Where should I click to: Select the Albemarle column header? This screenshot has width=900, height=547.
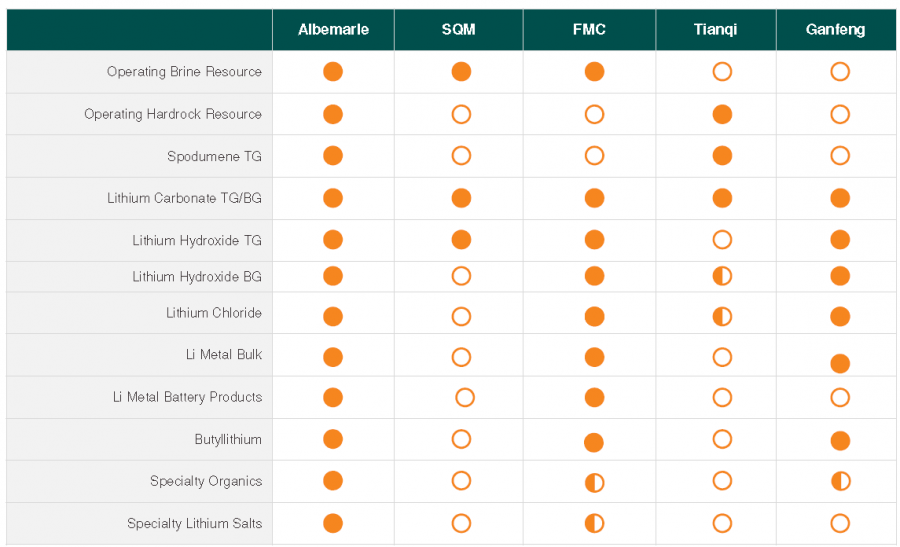click(x=333, y=30)
